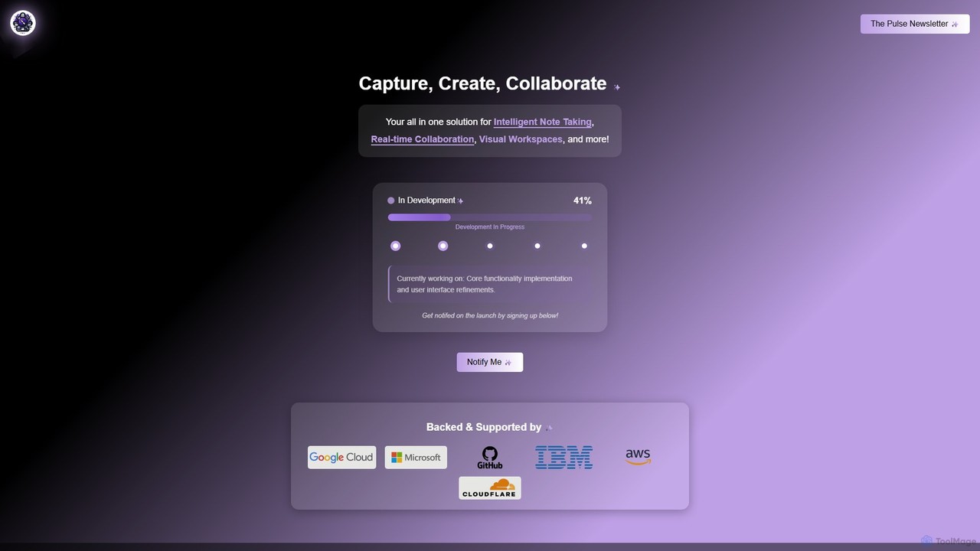Click the sparkle on the Notify Me button
This screenshot has width=980, height=551.
(508, 363)
